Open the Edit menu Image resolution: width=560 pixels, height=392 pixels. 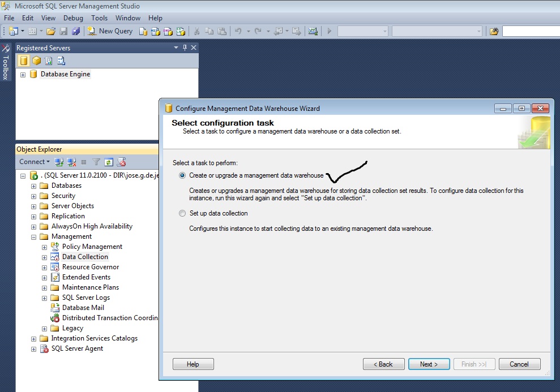coord(28,18)
